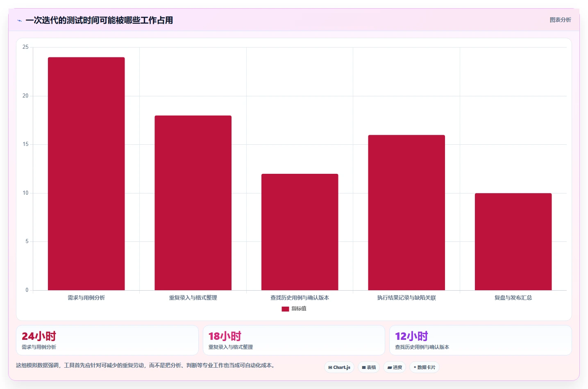Screen dimensions: 588x389
Task: Click the 进度 tag chip
Action: (395, 367)
